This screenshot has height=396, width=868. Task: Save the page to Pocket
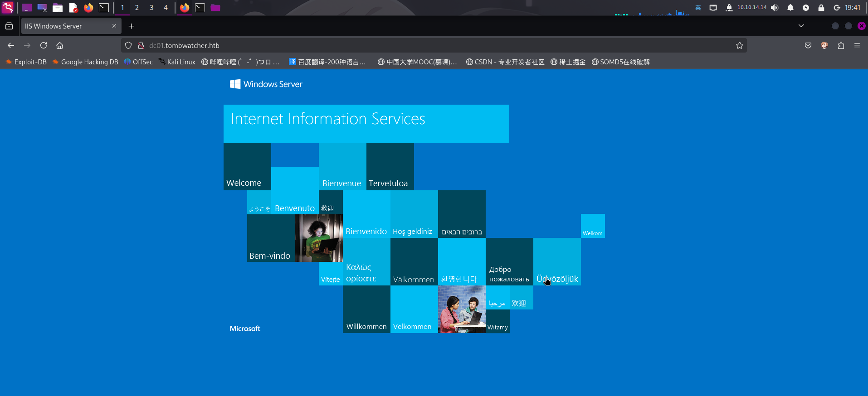coord(808,45)
